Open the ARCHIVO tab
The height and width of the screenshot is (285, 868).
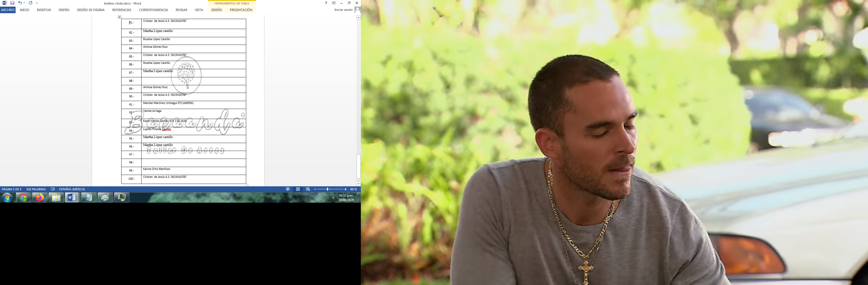point(8,10)
